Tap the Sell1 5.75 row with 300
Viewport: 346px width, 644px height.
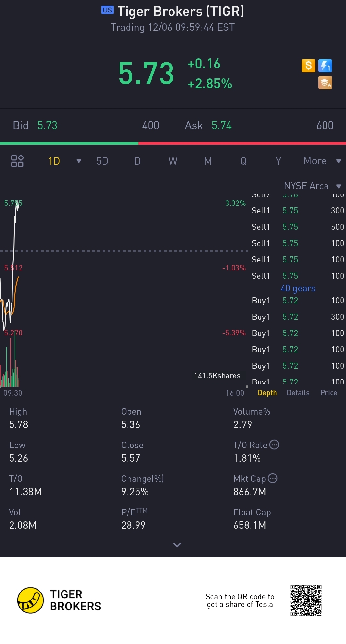[298, 211]
